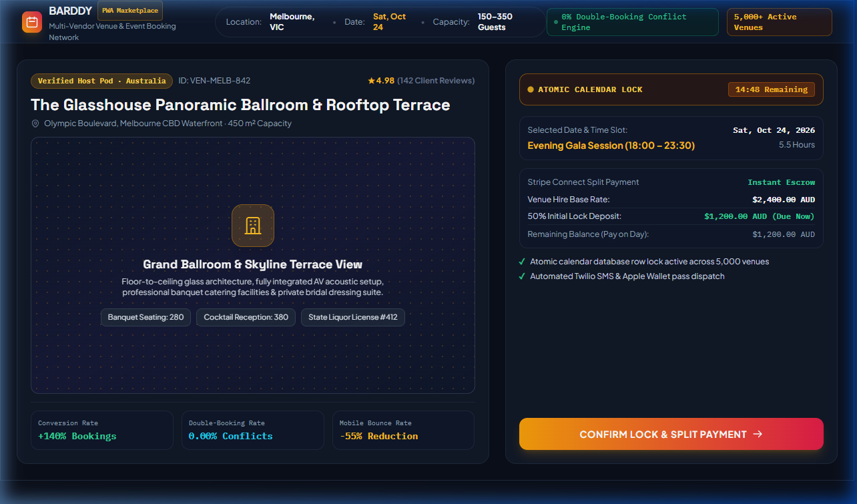Click Grand Ballroom & Skyline Terrace View heading
Image resolution: width=857 pixels, height=504 pixels.
pos(253,264)
